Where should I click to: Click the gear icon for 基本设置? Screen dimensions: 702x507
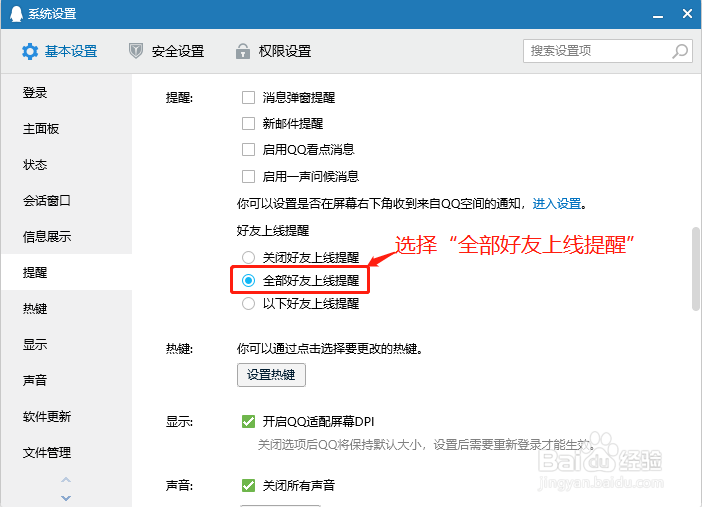tap(30, 52)
